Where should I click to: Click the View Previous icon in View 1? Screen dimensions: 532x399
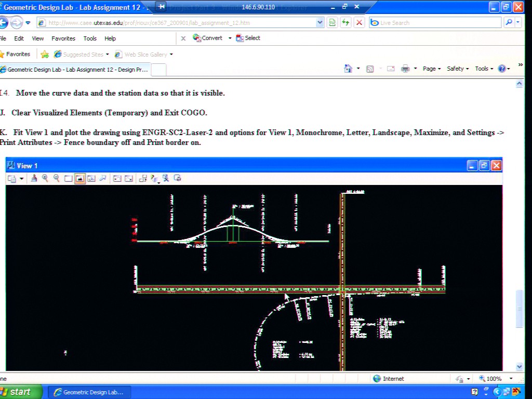[x=117, y=179]
